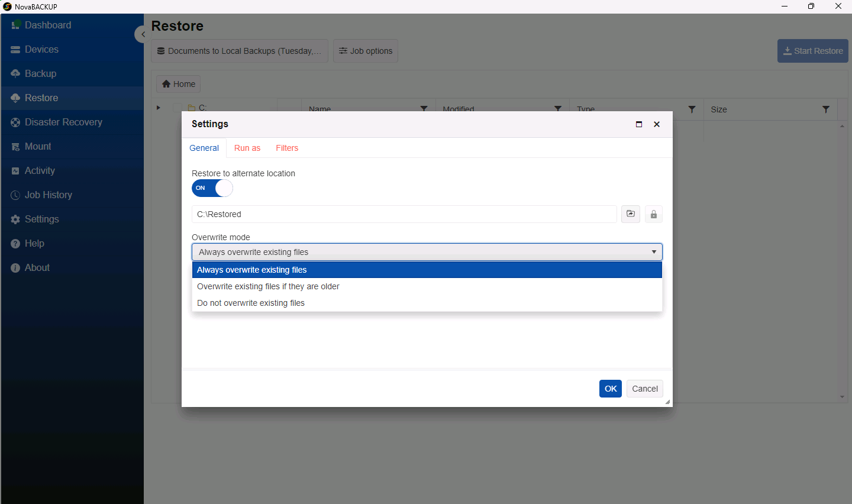This screenshot has height=504, width=852.
Task: Maximize the Settings dialog
Action: pyautogui.click(x=639, y=124)
